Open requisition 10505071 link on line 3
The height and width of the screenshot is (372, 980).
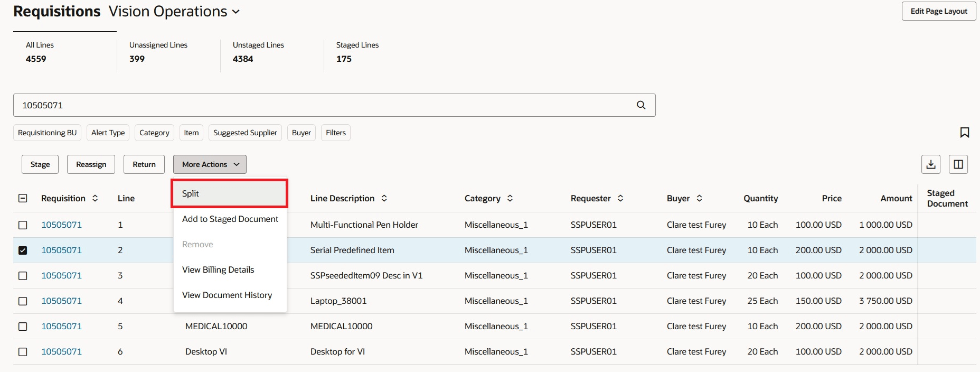(x=62, y=275)
